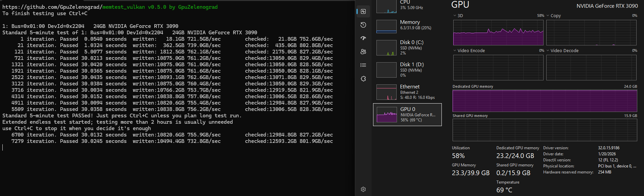Open Details list icon in Task Manager sidebar
Image resolution: width=644 pixels, height=196 pixels.
[363, 65]
